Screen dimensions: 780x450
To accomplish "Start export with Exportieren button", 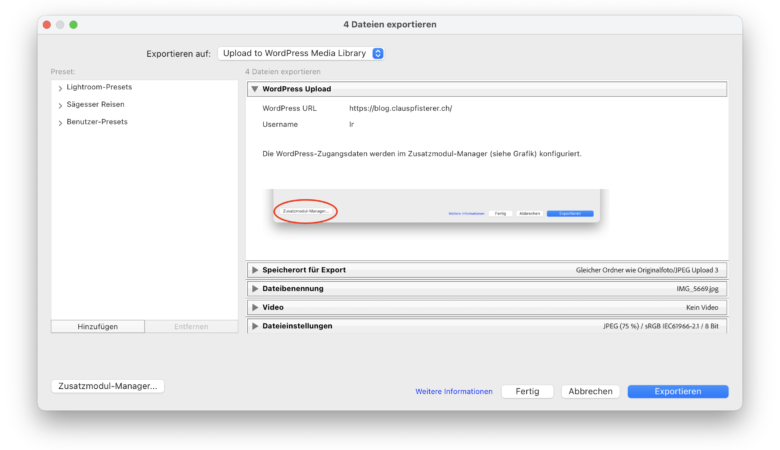I will point(677,392).
